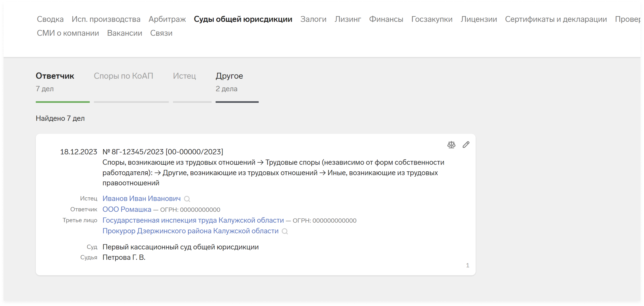Click search icon next to Прокурор Дзержинского района
Image resolution: width=644 pixels, height=306 pixels.
285,231
